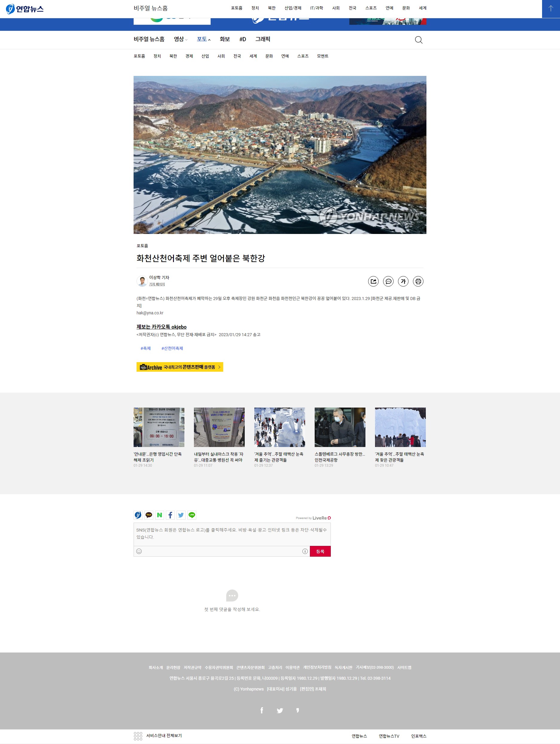560x744 pixels.
Task: Click the share article icon
Action: click(373, 281)
